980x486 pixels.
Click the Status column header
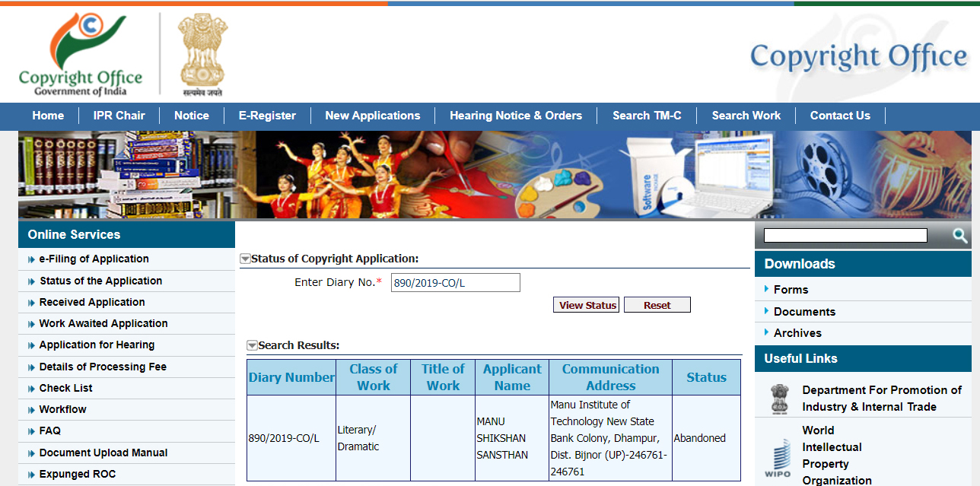[706, 377]
